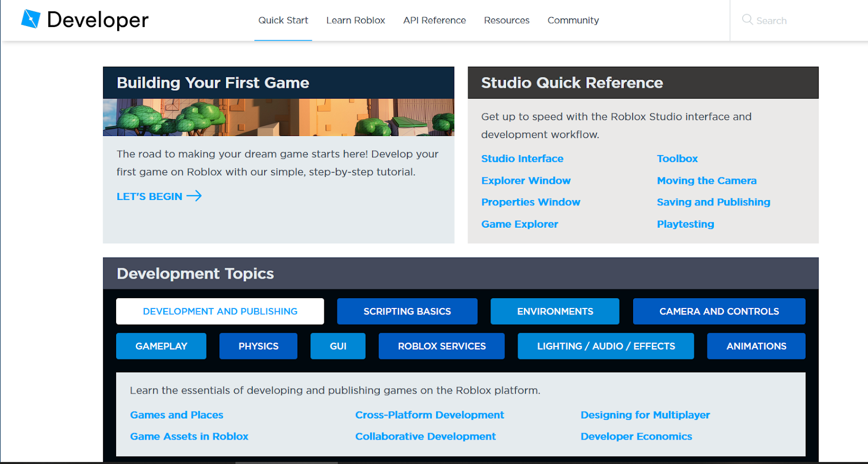Open the Collaborative Development link

[425, 436]
